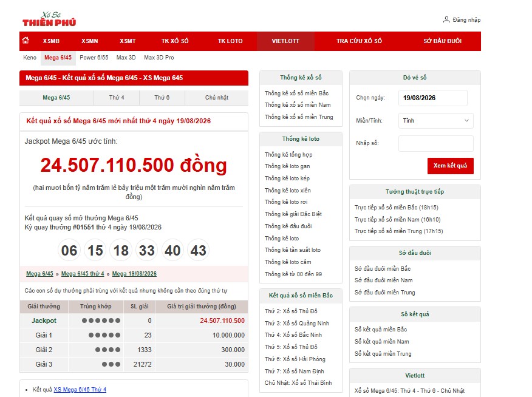The image size is (532, 397).
Task: Open Thứ 3: Xổ số Quảng Ninh
Action: coord(297,324)
